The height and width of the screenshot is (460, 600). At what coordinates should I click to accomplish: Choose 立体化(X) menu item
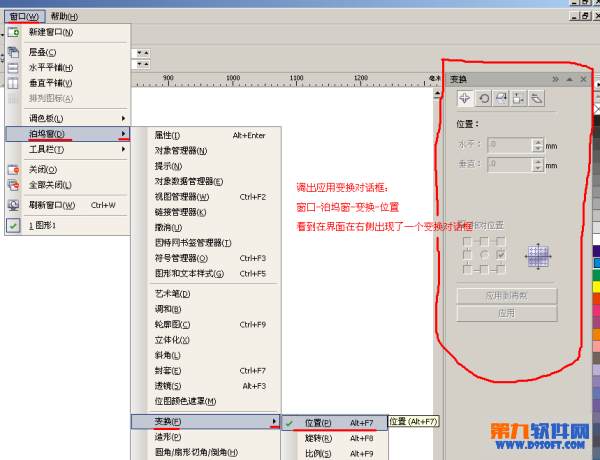point(207,340)
